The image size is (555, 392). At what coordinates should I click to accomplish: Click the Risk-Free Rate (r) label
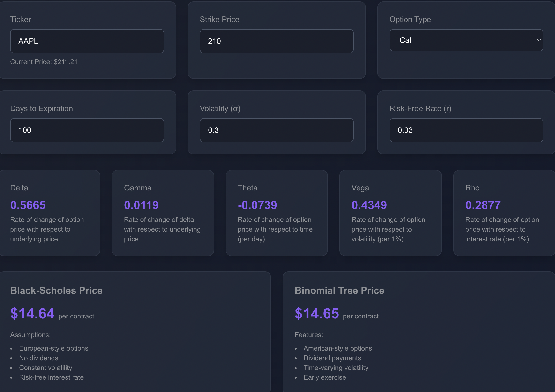click(420, 108)
